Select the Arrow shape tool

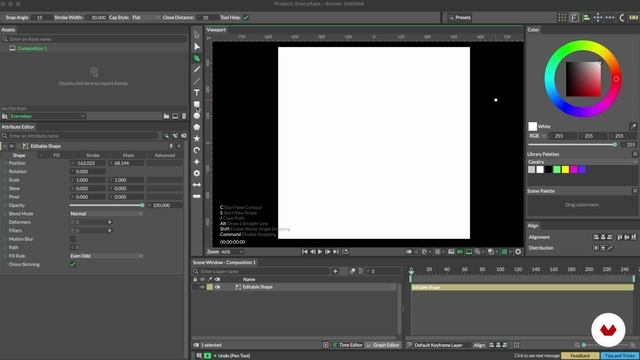(x=197, y=184)
